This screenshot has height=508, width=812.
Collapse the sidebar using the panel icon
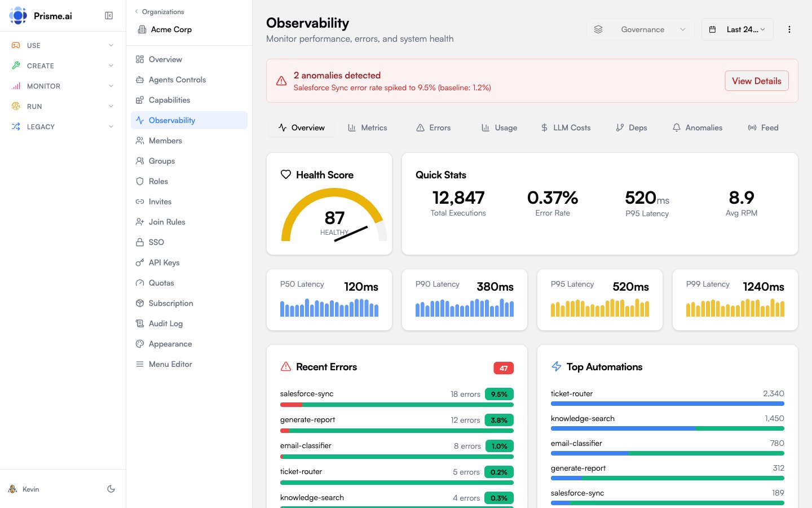[x=109, y=16]
